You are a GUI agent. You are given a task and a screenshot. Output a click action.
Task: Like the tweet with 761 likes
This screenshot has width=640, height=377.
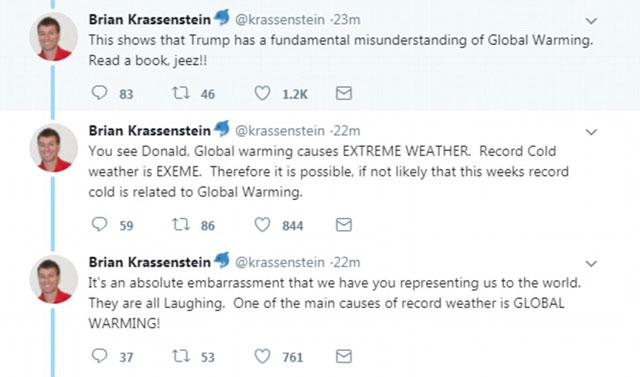(x=262, y=357)
